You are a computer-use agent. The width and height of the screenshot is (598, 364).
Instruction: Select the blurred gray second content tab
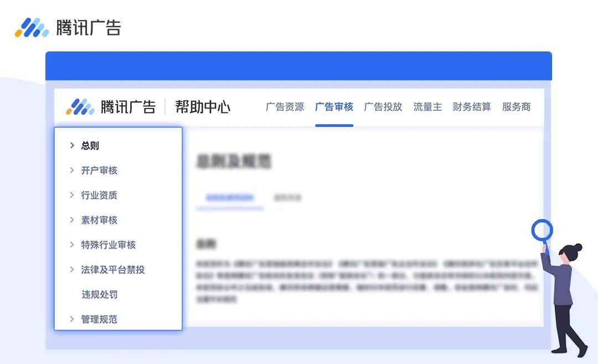click(287, 197)
